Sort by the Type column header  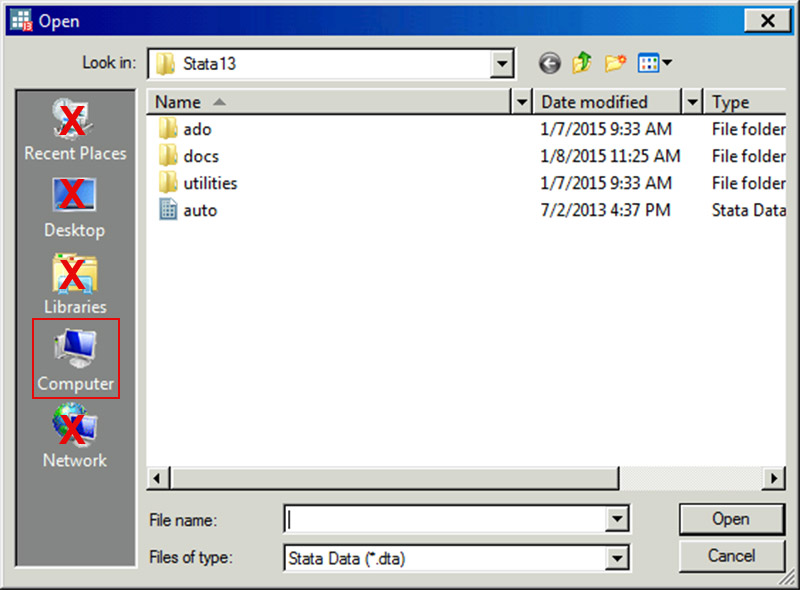[x=745, y=102]
